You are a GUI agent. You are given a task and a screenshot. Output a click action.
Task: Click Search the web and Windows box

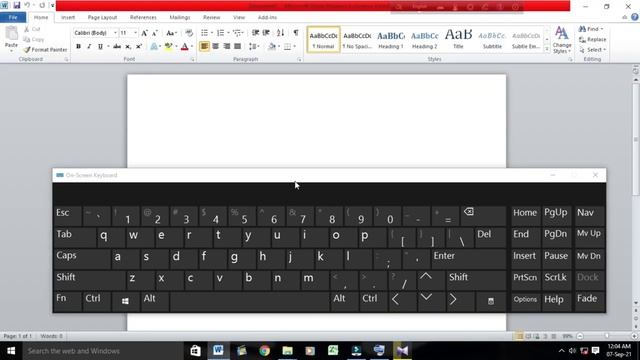pyautogui.click(x=102, y=351)
